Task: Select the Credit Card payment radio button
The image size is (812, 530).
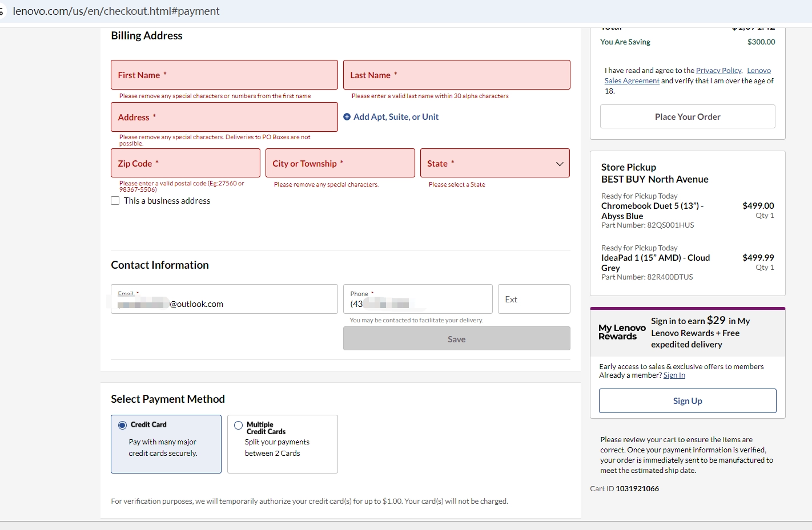Action: click(x=122, y=425)
